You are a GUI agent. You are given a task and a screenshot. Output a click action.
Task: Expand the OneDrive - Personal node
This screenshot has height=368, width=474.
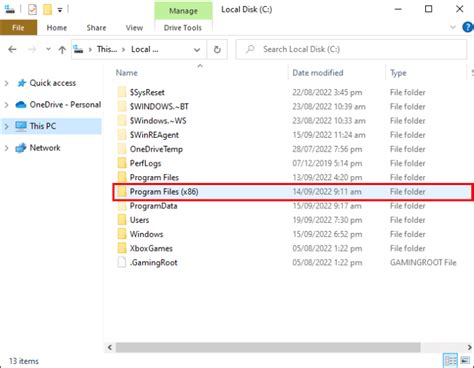pyautogui.click(x=6, y=105)
